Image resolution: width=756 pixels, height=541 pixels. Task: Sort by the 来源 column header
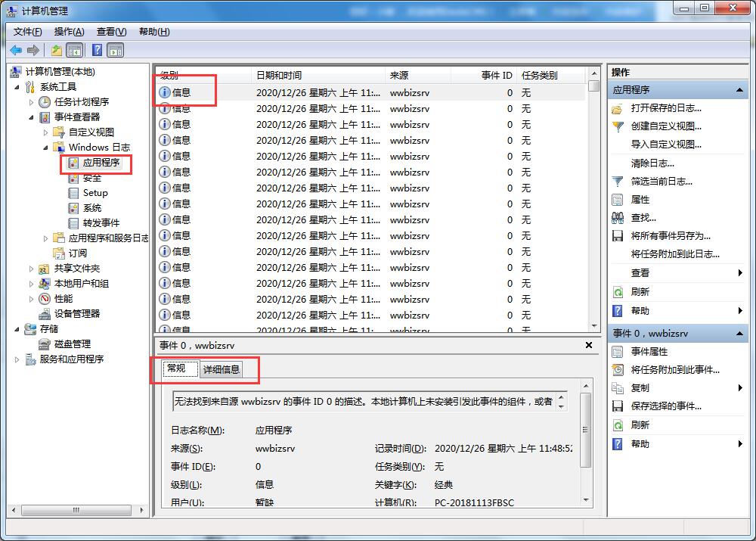pos(418,76)
